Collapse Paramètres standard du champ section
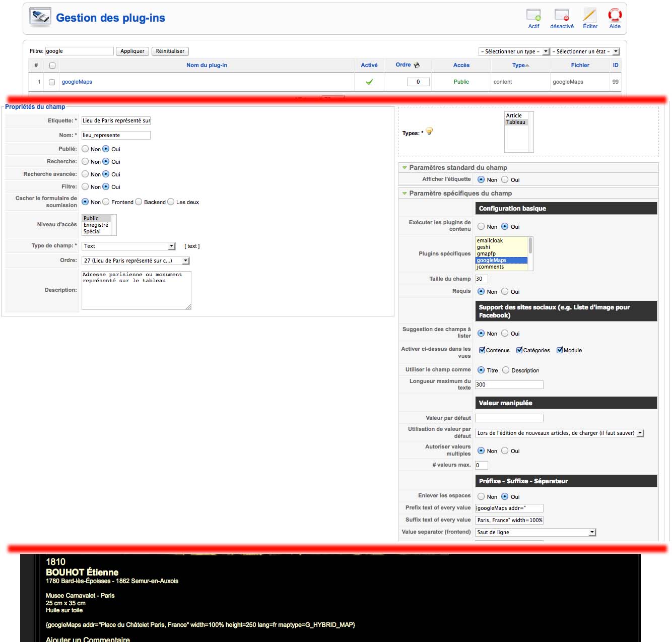Screen dimensions: 672x642 click(x=405, y=168)
